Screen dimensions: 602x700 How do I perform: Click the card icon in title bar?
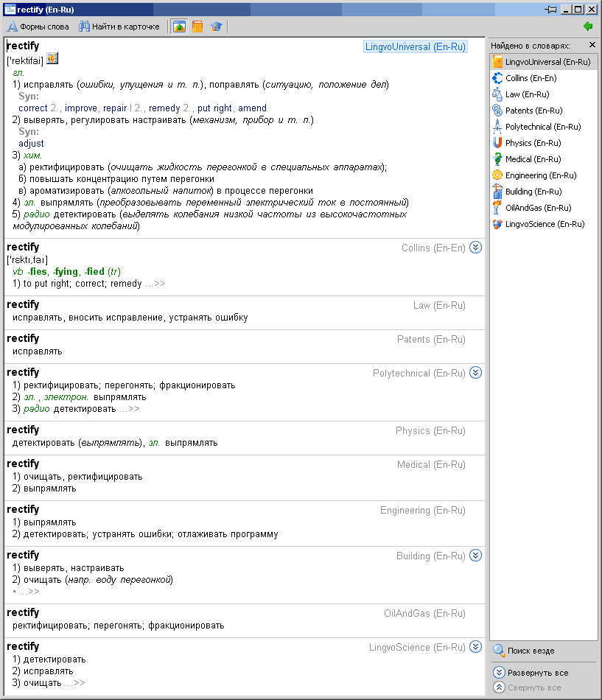10,10
